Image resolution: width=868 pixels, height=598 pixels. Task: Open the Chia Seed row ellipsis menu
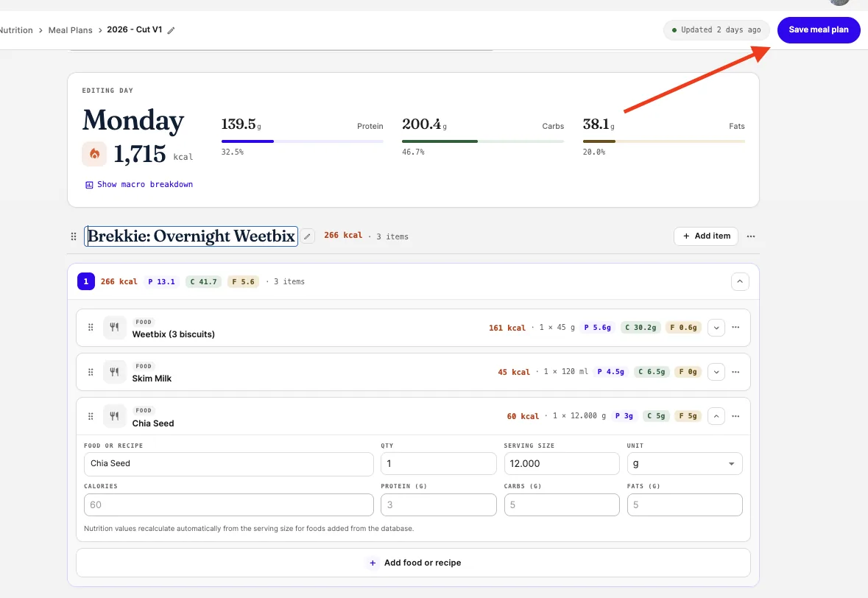click(735, 416)
